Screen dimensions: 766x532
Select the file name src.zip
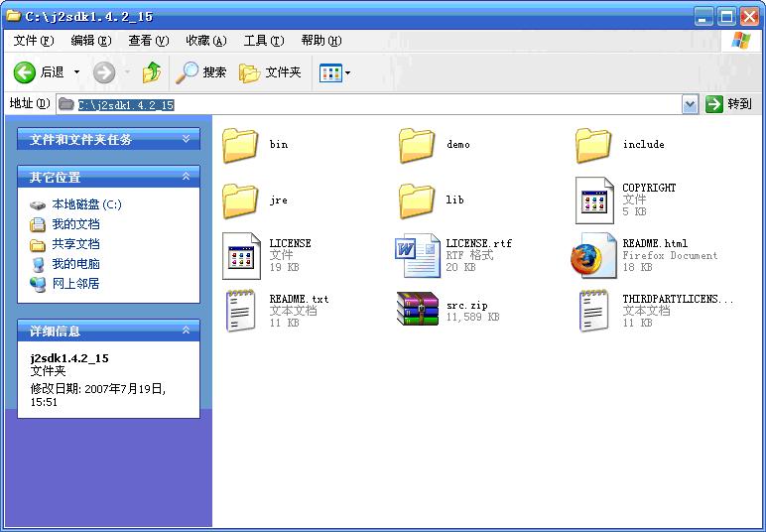click(466, 306)
